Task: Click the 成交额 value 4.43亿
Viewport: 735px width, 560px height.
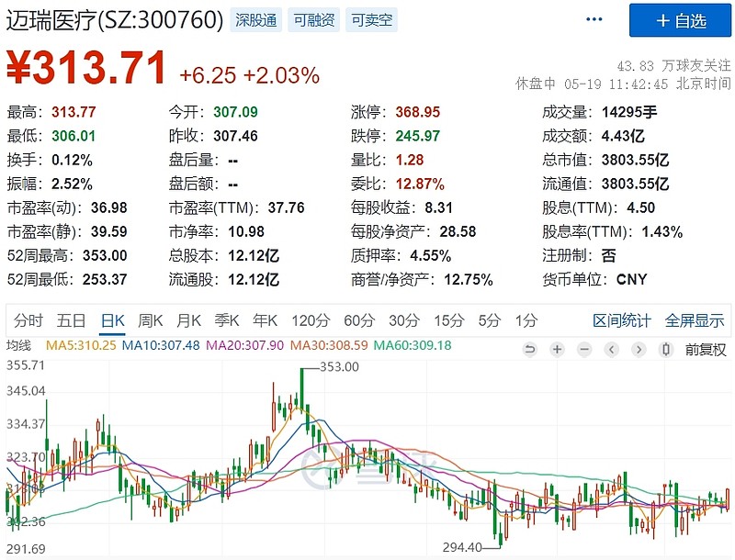Action: coord(623,136)
